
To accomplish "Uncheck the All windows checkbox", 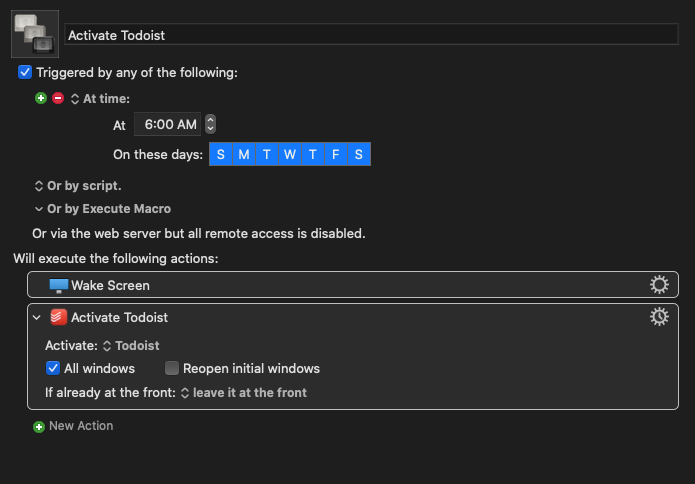I will point(53,368).
